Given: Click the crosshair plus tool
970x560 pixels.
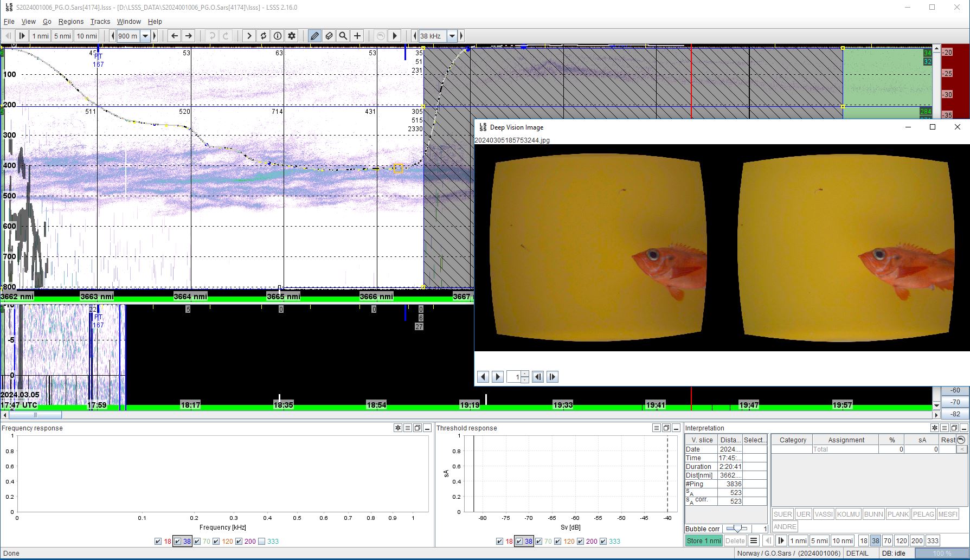Looking at the screenshot, I should click(357, 36).
